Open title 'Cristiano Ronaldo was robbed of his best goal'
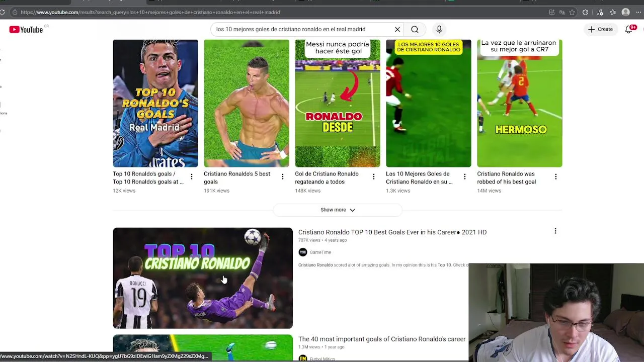644x362 pixels. coord(507,177)
